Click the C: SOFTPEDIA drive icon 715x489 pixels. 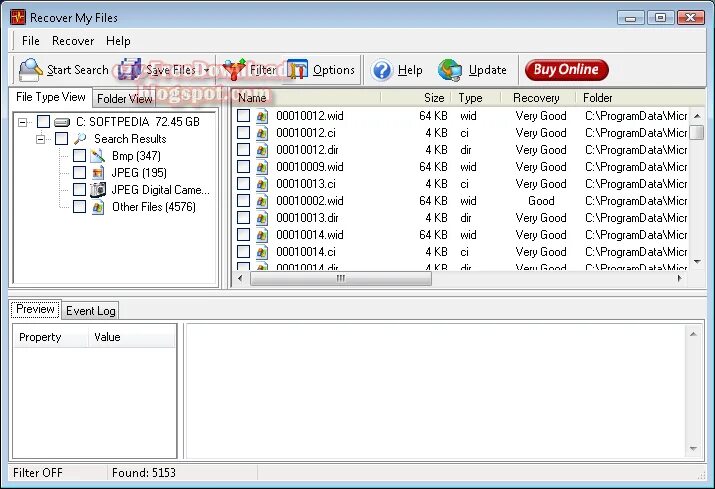62,122
